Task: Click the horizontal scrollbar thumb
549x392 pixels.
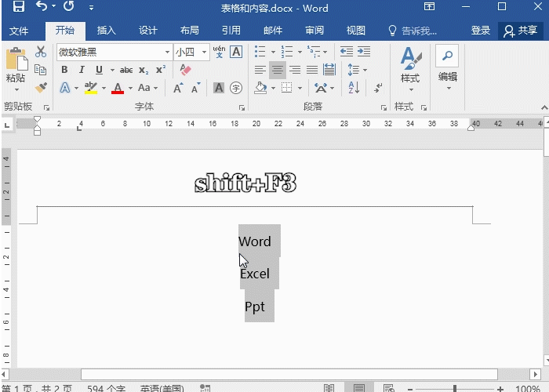Action: [289, 374]
